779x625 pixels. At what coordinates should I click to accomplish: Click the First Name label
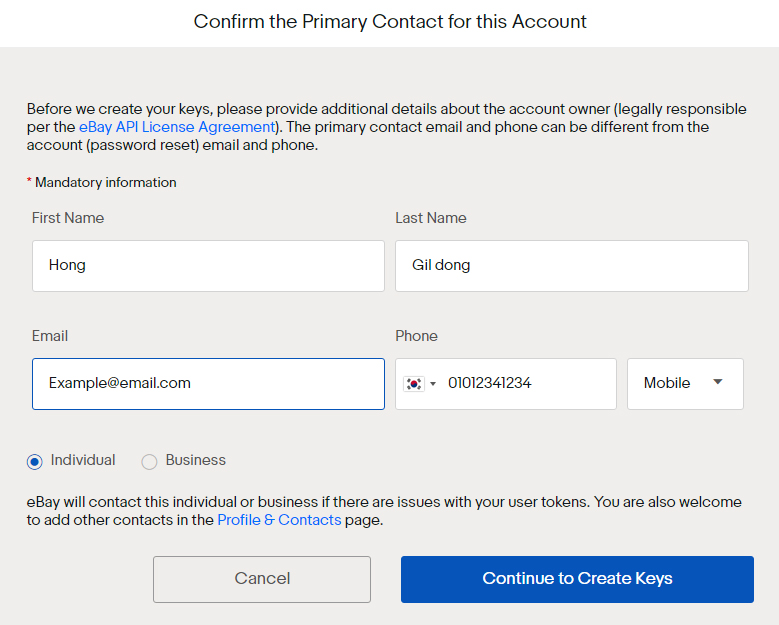click(68, 218)
